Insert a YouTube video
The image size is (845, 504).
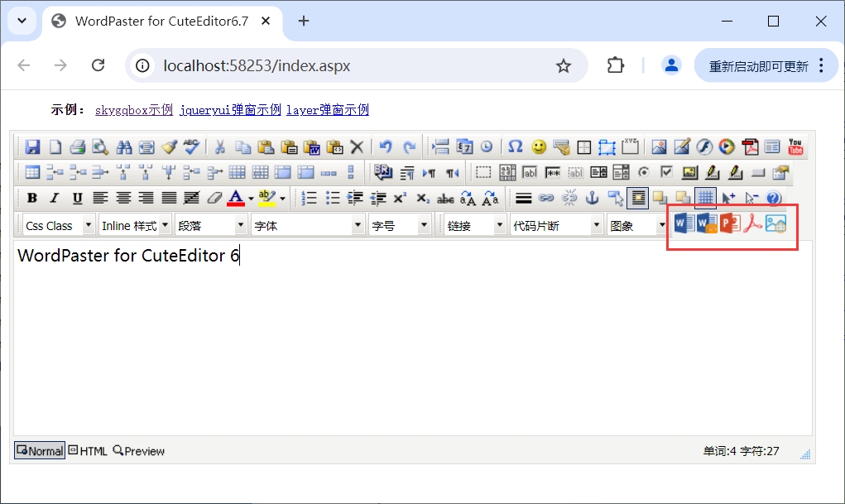coord(795,147)
